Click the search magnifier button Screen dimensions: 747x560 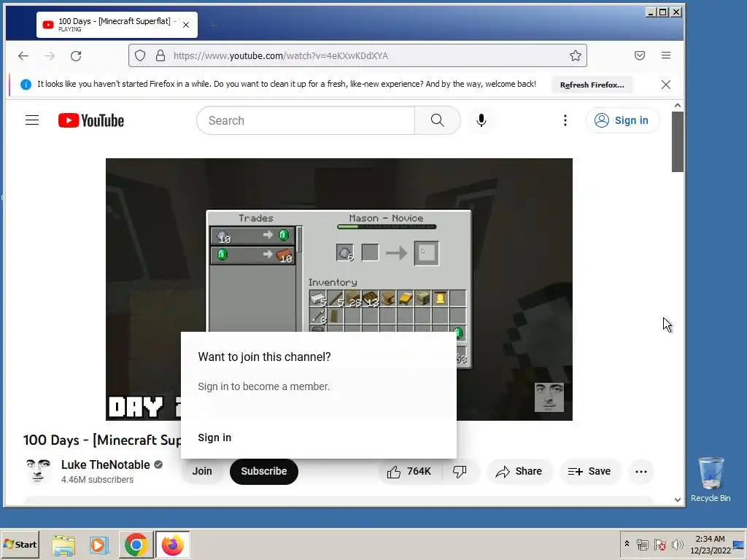pos(438,120)
